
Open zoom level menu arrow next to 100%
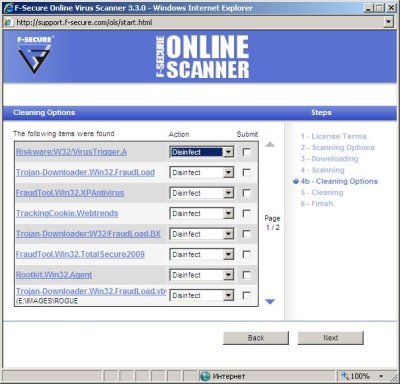(381, 376)
